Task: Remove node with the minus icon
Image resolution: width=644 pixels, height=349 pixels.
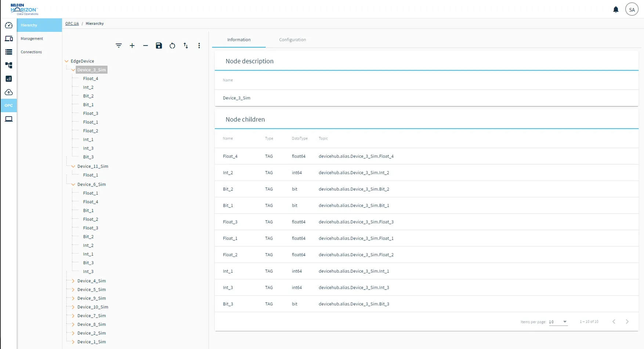Action: pos(145,46)
